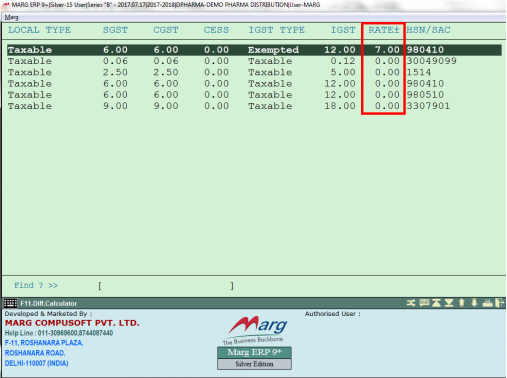Select row with HSN 980510
The height and width of the screenshot is (378, 507).
pos(254,95)
